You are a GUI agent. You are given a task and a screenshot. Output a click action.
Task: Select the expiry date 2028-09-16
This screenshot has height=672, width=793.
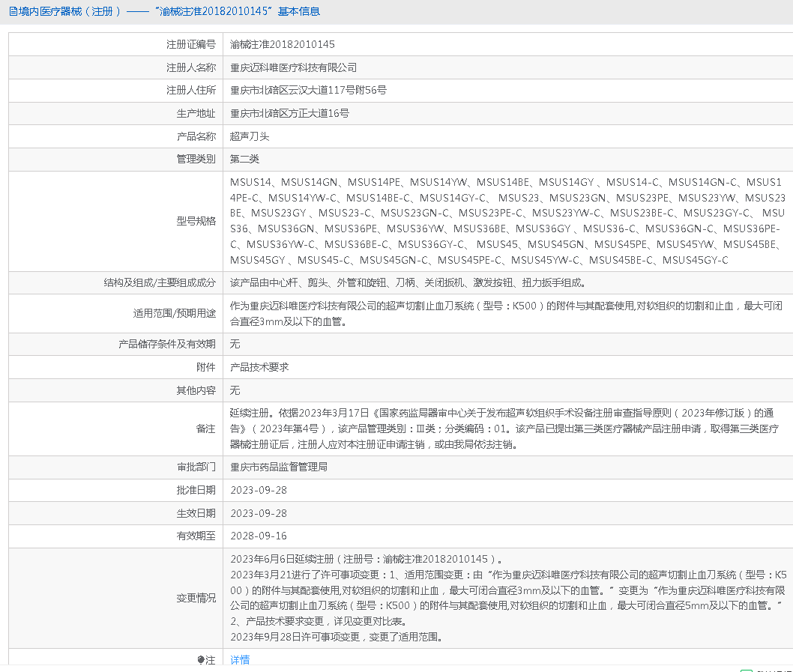pyautogui.click(x=259, y=536)
